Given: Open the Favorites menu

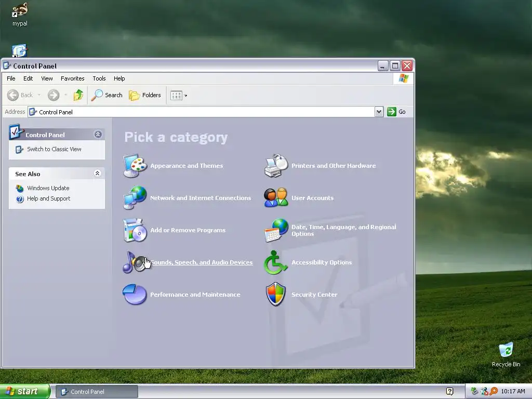Looking at the screenshot, I should (x=73, y=78).
